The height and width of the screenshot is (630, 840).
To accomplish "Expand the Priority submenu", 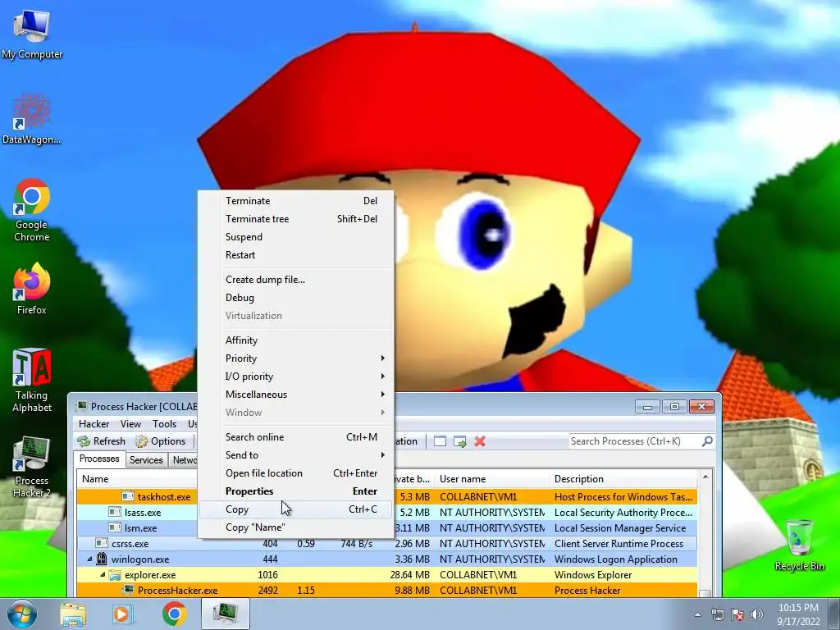I will (295, 358).
